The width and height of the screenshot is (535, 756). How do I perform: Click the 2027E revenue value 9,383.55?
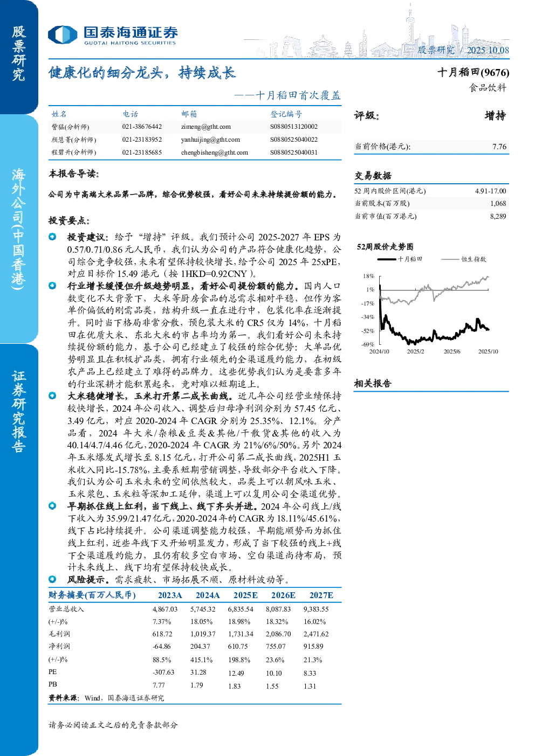[316, 609]
